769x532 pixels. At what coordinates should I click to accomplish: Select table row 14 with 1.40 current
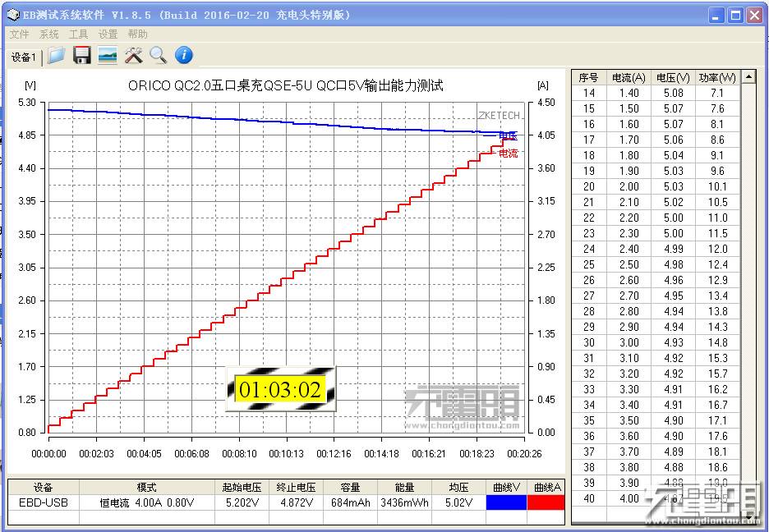[656, 93]
